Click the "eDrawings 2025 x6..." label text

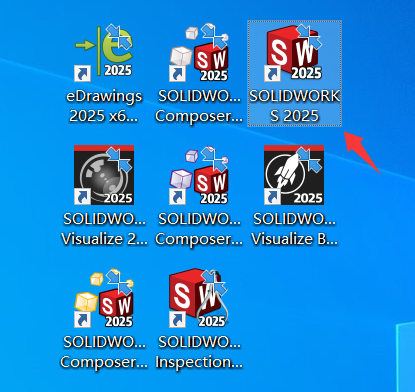point(104,106)
